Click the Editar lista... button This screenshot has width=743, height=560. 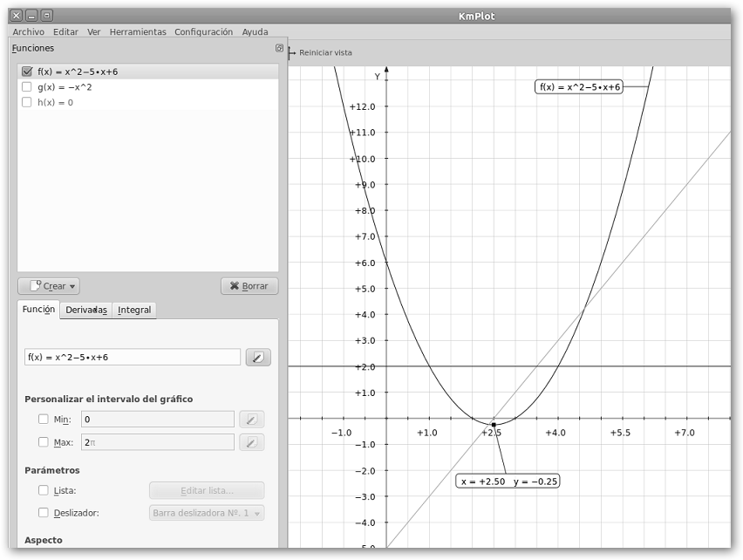click(207, 491)
